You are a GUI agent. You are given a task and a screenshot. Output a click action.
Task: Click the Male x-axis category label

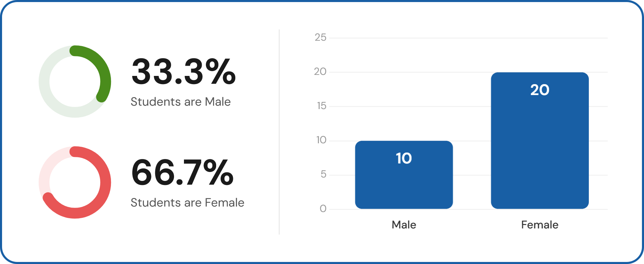(x=404, y=225)
